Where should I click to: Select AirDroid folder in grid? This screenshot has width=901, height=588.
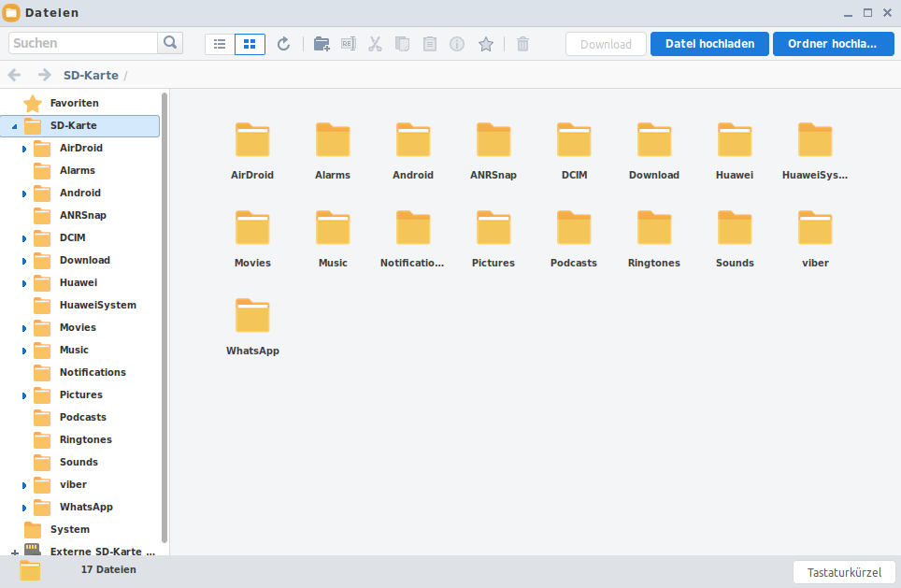pos(252,151)
